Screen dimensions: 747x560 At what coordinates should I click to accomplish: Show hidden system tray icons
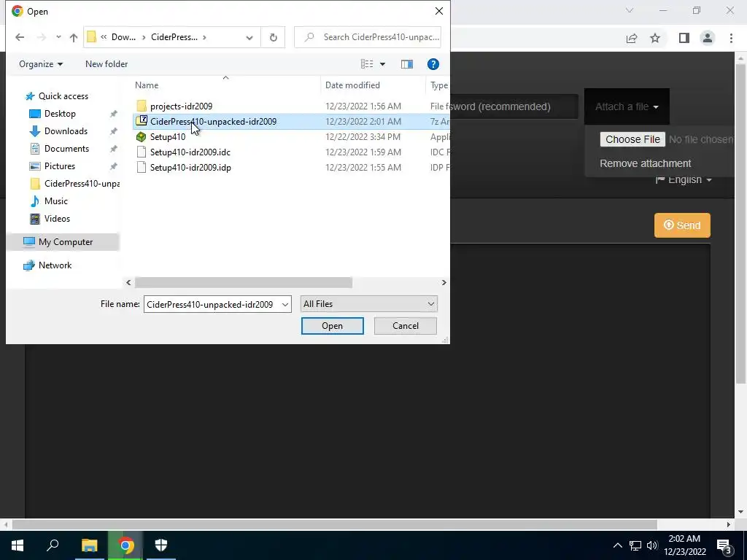[x=617, y=545]
